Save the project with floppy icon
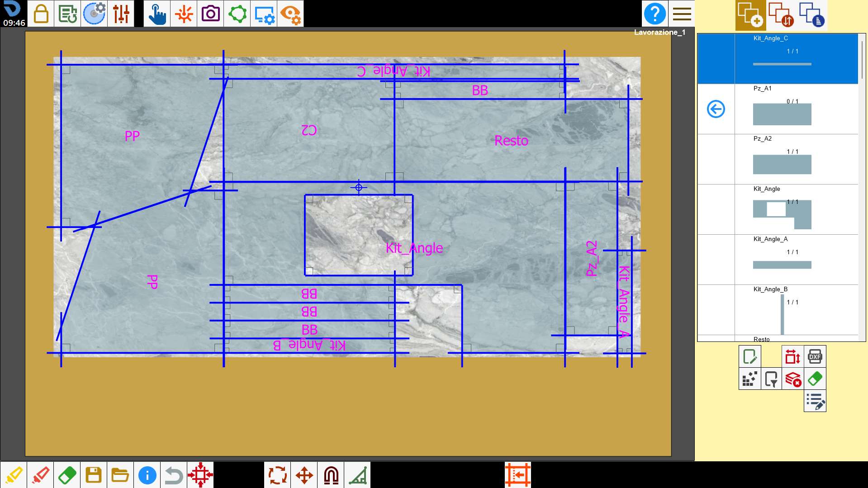Screen dimensions: 868x488 pos(94,475)
